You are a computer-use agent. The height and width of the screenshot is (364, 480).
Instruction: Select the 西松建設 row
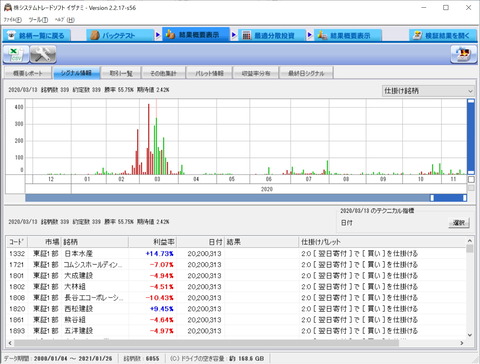pyautogui.click(x=236, y=309)
